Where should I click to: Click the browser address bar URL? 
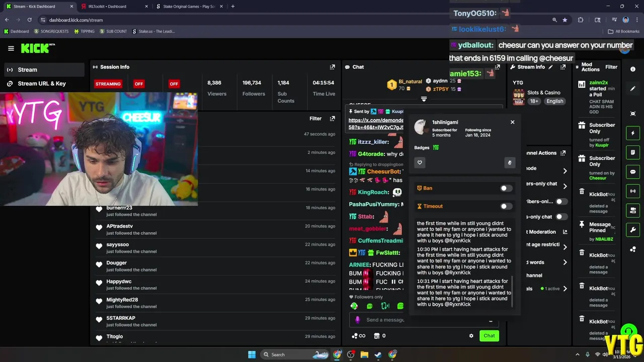tap(76, 20)
